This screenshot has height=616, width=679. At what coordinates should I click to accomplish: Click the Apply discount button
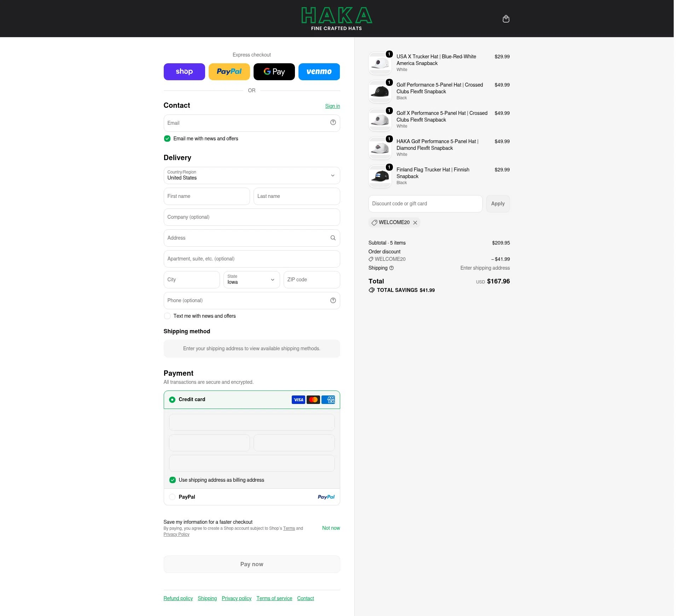pos(498,204)
